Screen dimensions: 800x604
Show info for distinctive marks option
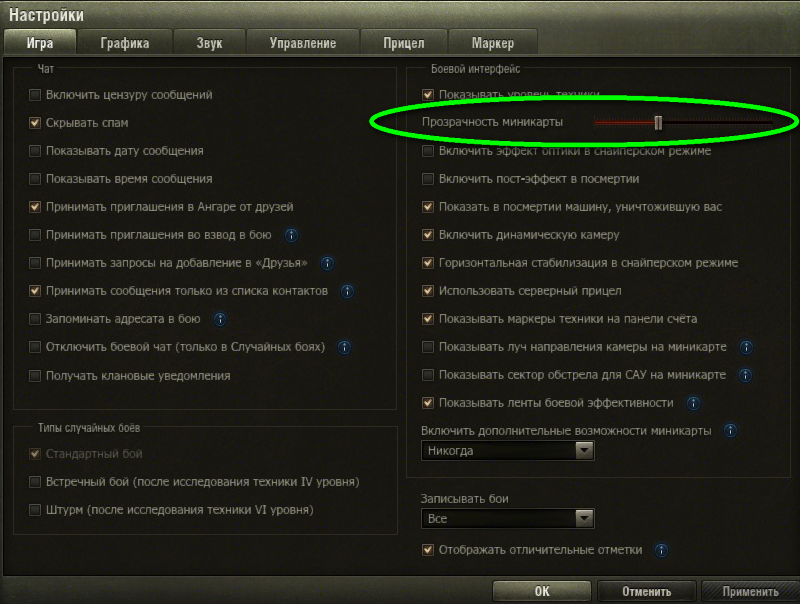[661, 550]
